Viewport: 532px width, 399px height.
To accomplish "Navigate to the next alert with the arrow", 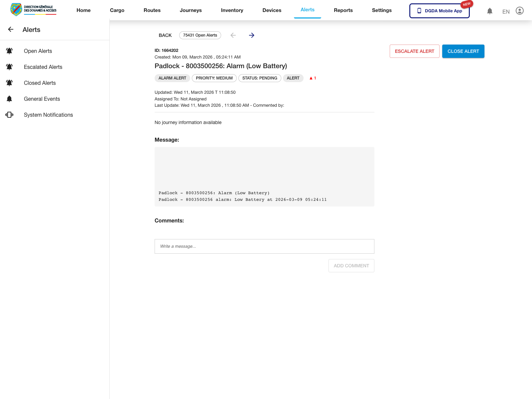I will (252, 35).
